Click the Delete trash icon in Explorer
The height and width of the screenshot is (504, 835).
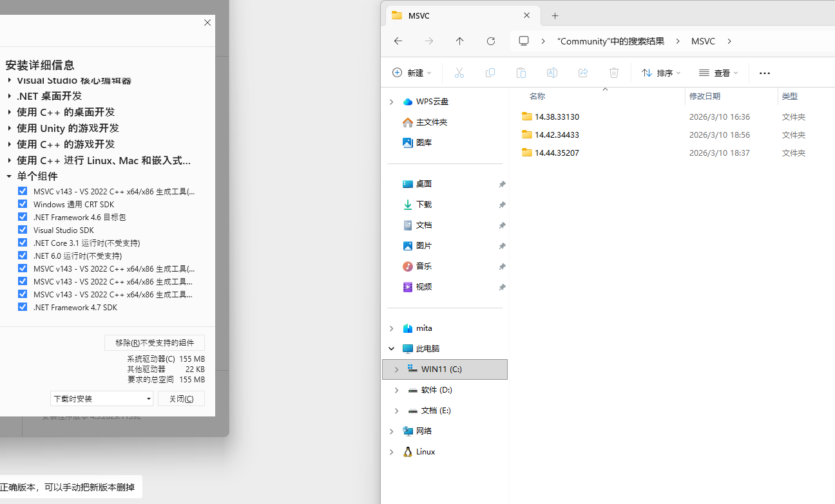[x=614, y=73]
